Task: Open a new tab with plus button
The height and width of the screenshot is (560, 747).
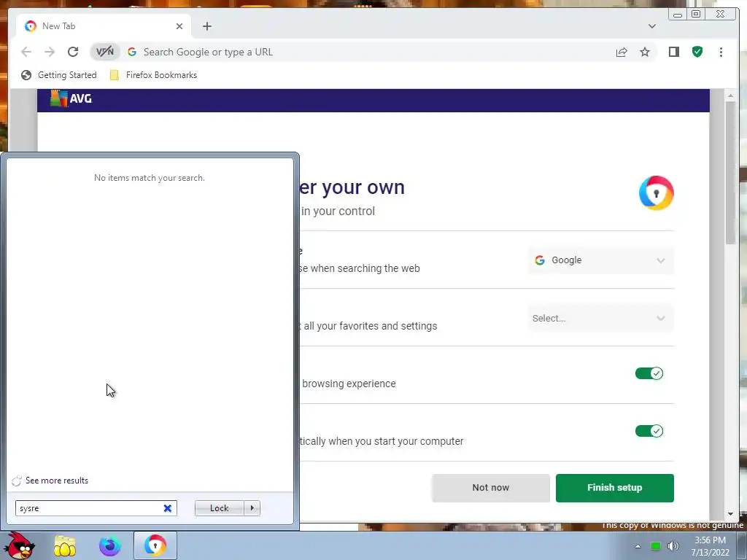Action: [x=206, y=26]
